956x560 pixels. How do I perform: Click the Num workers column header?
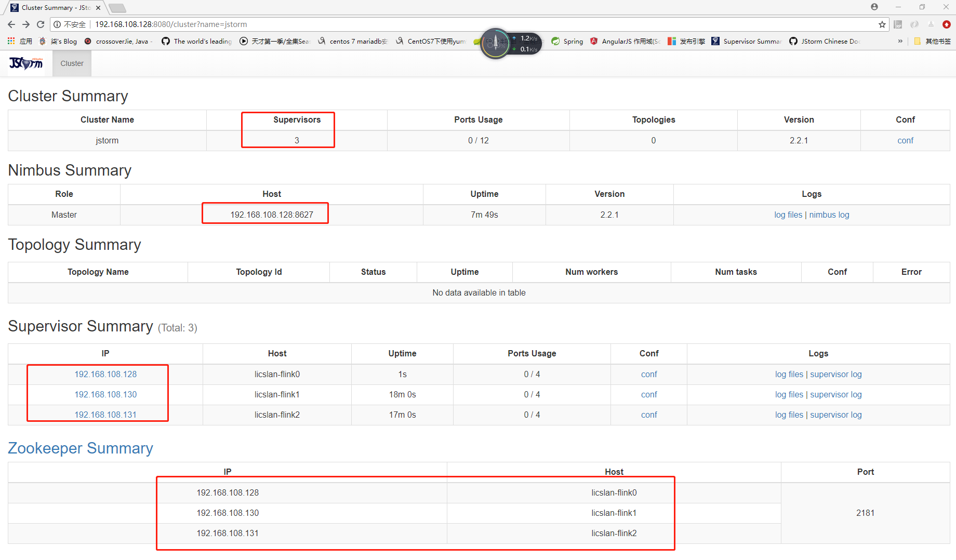[x=591, y=272]
